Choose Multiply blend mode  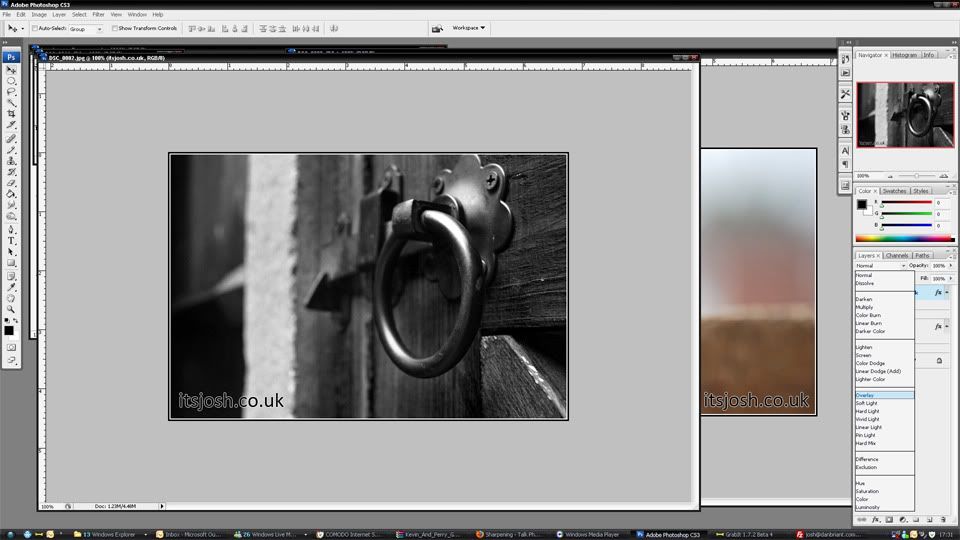coord(884,307)
